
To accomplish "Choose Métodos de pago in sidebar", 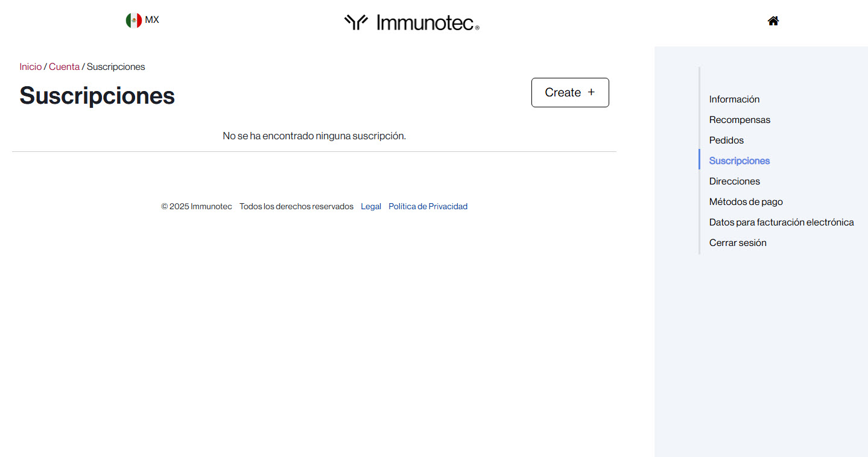I will coord(746,202).
